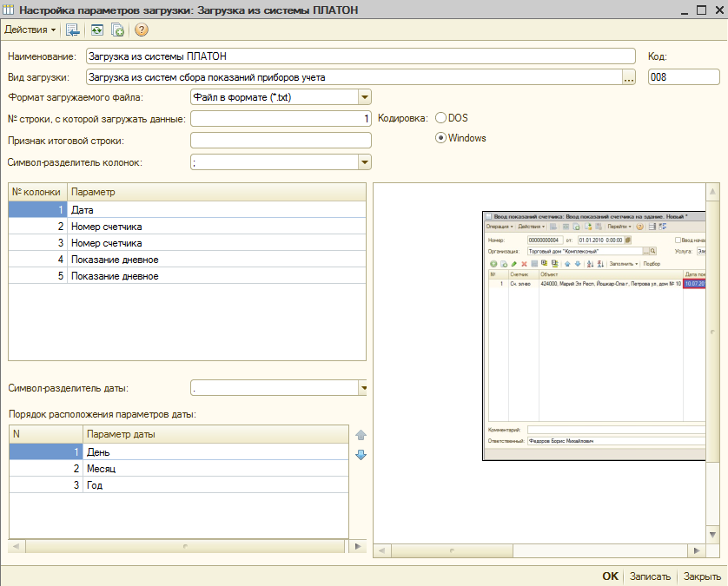
Task: Open help via the question mark icon
Action: pyautogui.click(x=141, y=30)
